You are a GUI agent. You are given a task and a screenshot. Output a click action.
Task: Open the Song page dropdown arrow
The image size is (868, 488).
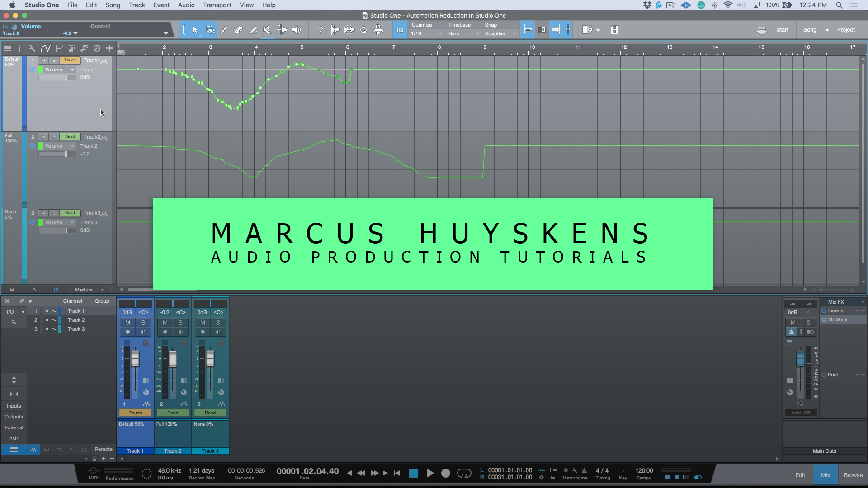(827, 30)
